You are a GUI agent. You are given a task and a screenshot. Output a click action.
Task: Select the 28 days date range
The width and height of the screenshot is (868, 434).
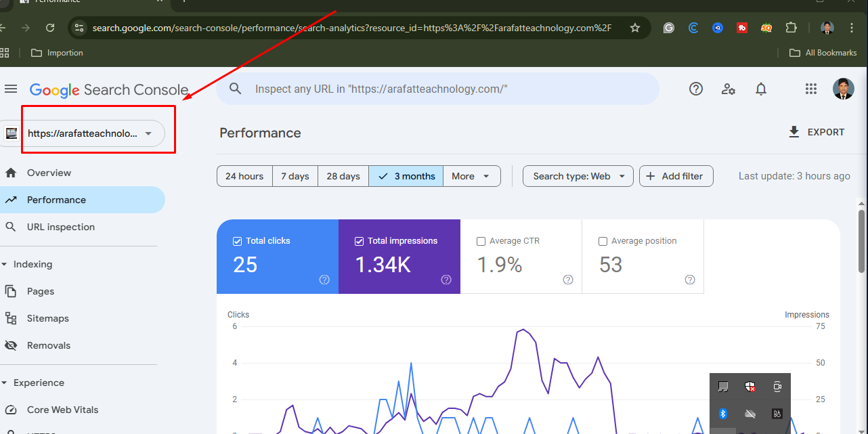[343, 176]
